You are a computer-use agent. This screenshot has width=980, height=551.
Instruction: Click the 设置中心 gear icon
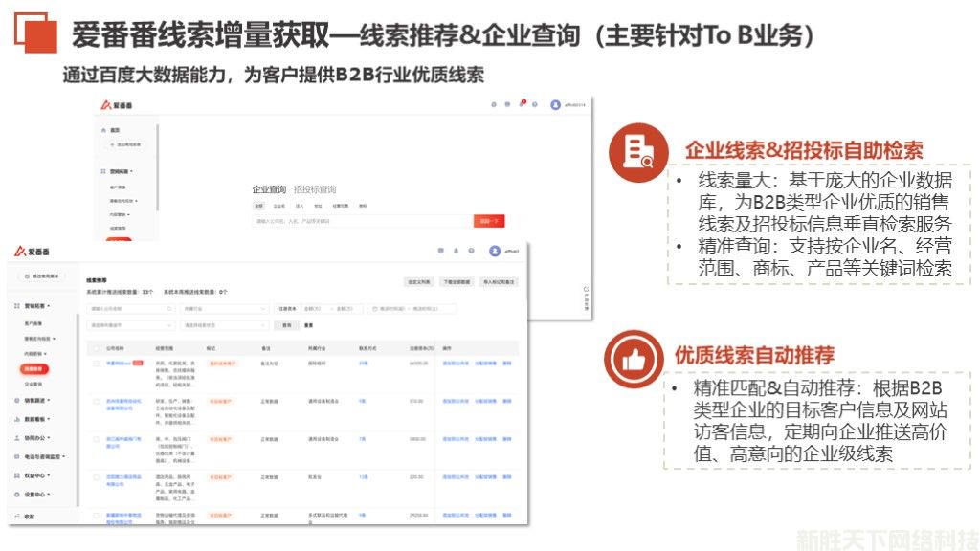click(17, 495)
